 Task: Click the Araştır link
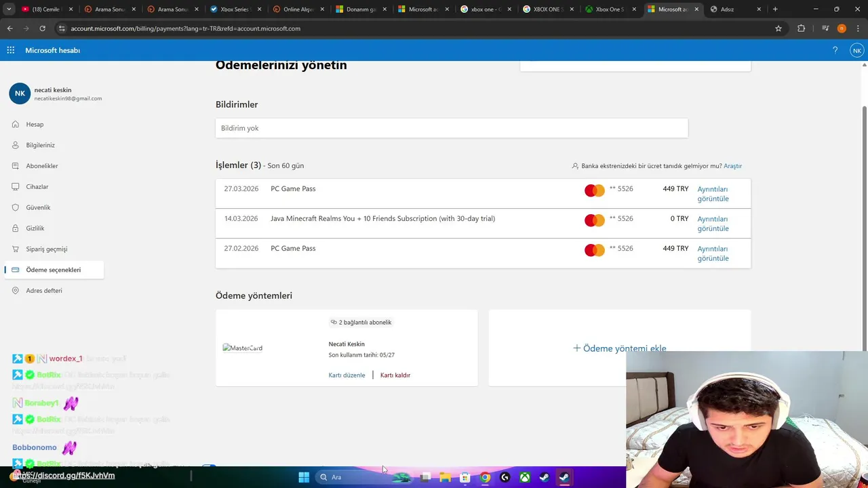(x=732, y=166)
